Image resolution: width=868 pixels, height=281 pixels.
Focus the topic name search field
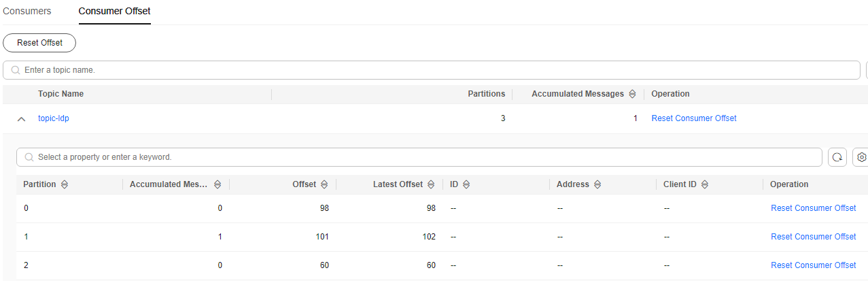coord(432,70)
